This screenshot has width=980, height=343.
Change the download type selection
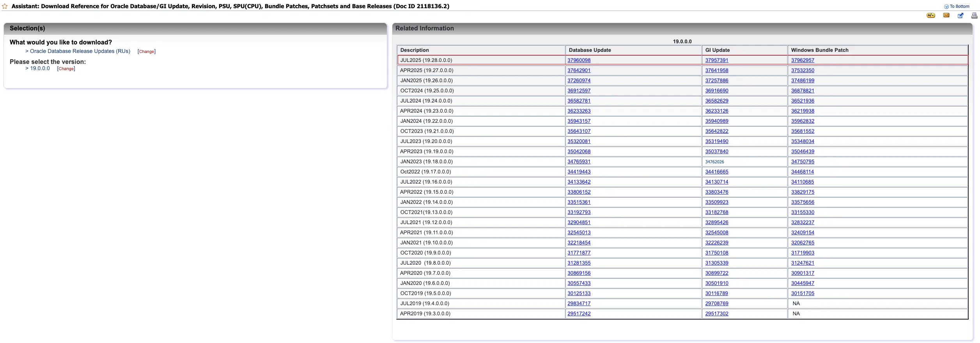(147, 51)
